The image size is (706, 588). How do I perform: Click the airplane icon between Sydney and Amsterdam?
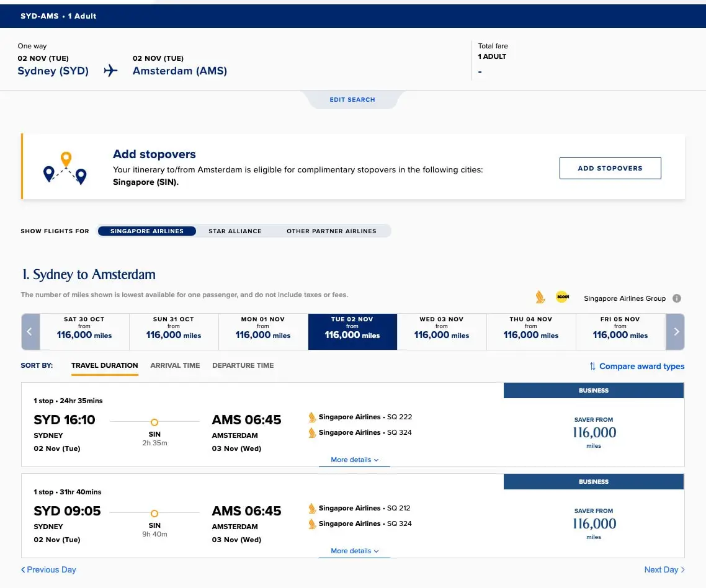[110, 71]
